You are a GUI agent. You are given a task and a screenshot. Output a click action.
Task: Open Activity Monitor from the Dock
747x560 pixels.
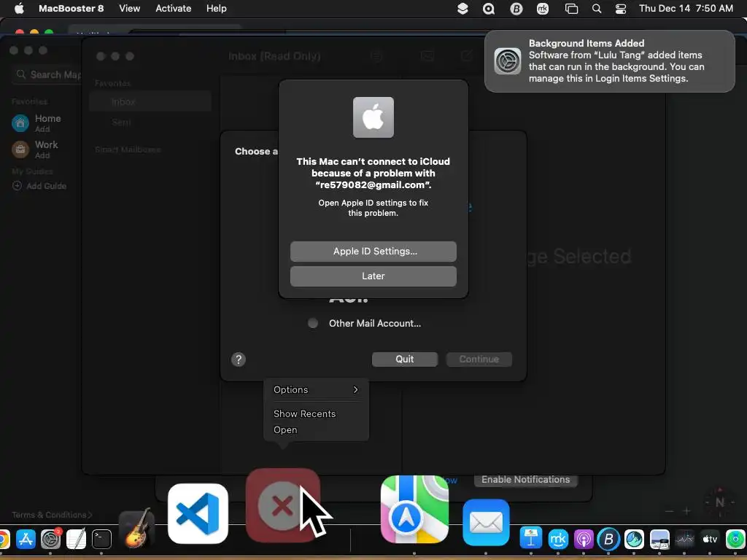pos(684,539)
